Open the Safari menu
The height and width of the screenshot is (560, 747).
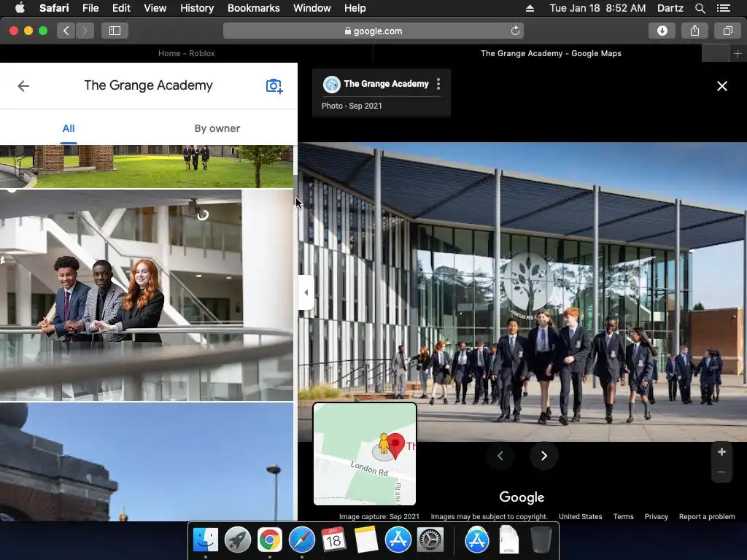(x=54, y=8)
